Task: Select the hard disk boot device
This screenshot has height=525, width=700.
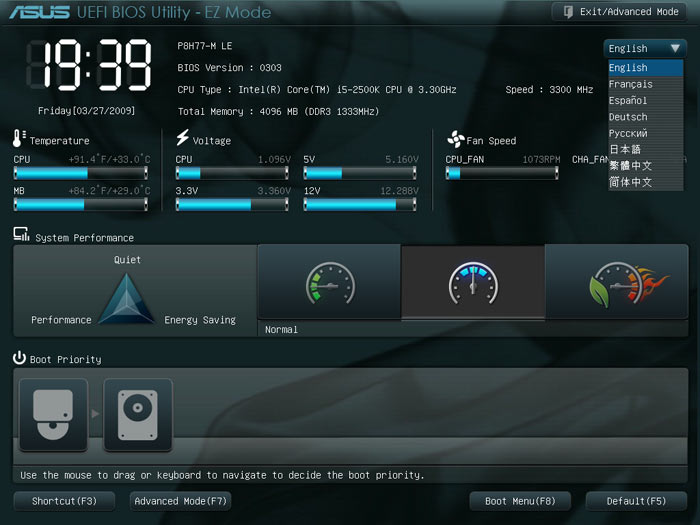Action: (x=138, y=415)
